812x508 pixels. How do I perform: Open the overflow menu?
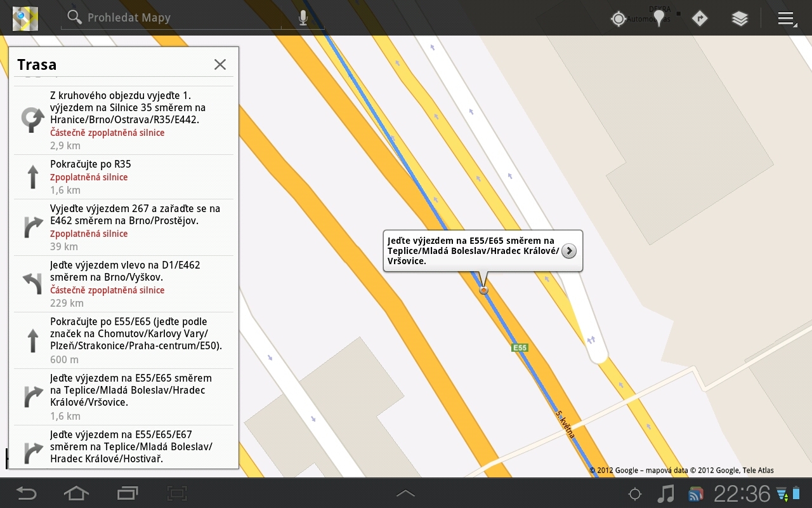pyautogui.click(x=787, y=18)
